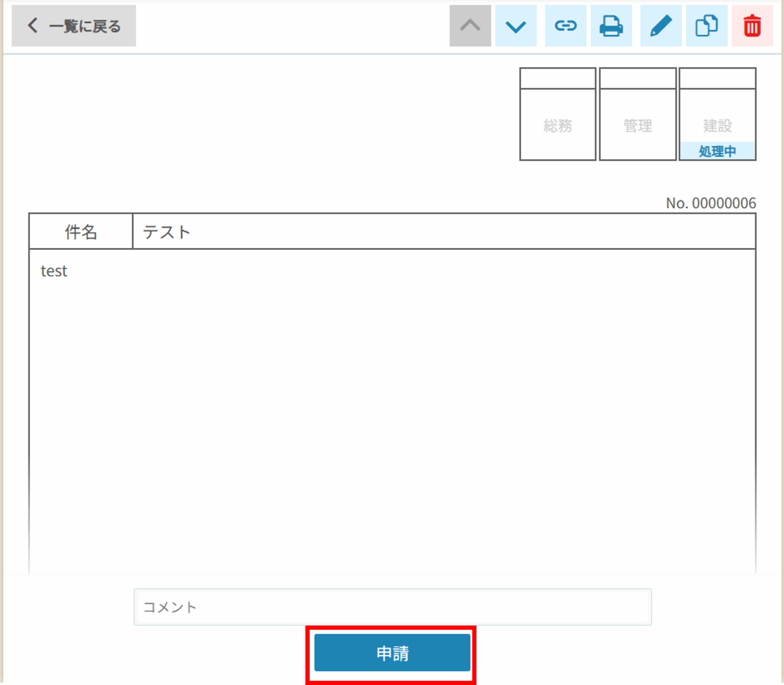Print the document using printer icon
This screenshot has width=784, height=685.
pos(611,26)
